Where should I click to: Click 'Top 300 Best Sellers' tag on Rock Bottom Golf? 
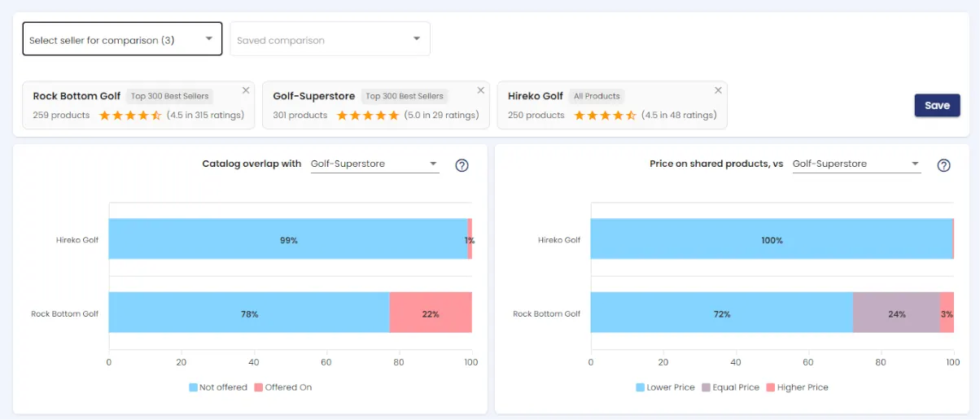pos(170,96)
